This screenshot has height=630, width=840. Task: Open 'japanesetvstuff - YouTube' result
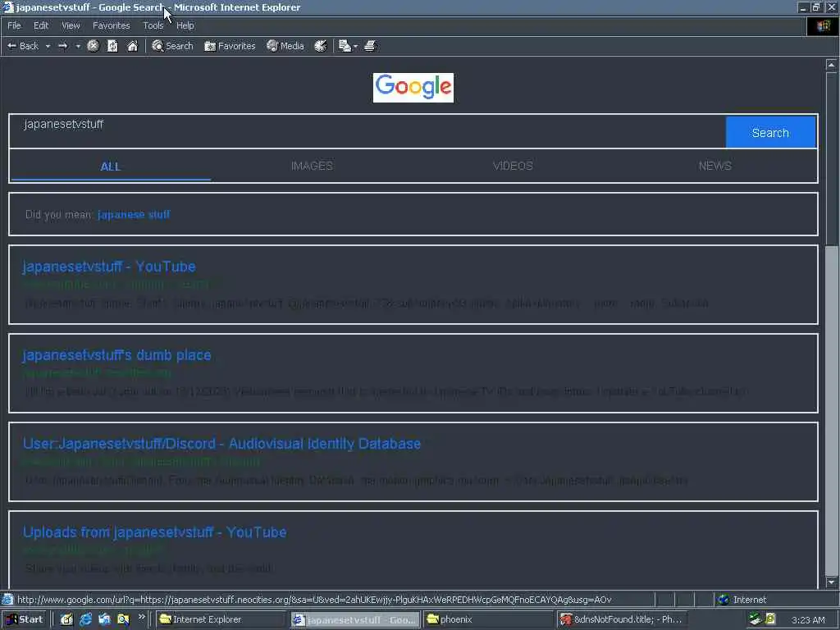pos(109,267)
